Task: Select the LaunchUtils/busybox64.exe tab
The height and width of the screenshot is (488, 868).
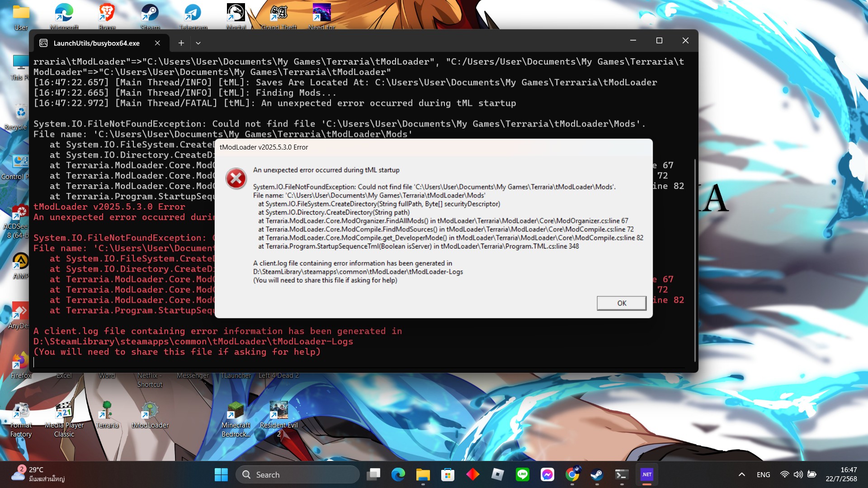Action: (96, 43)
